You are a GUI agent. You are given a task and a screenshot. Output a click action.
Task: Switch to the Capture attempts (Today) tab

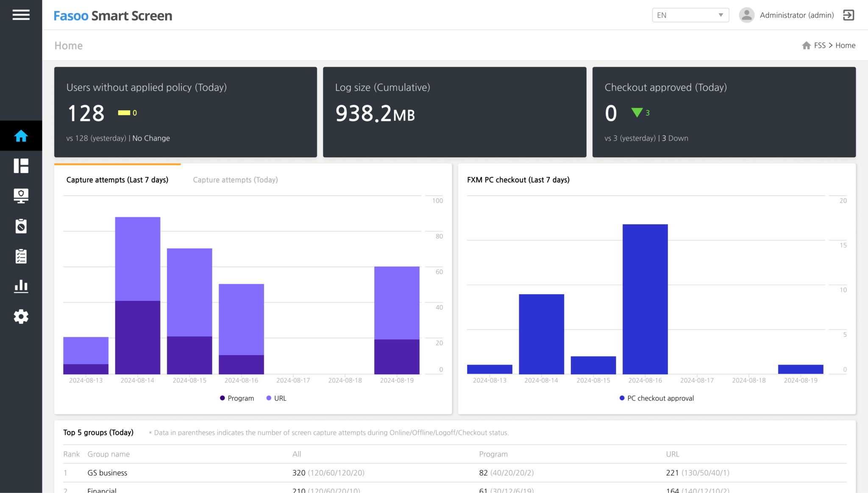[235, 180]
